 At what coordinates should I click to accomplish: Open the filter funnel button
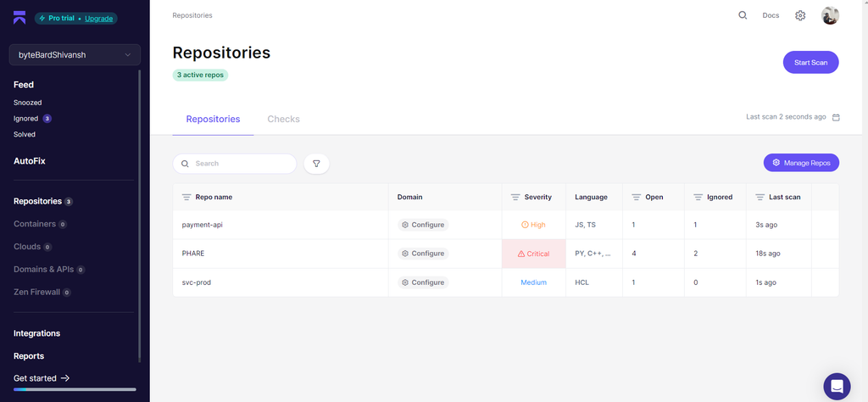(x=317, y=164)
